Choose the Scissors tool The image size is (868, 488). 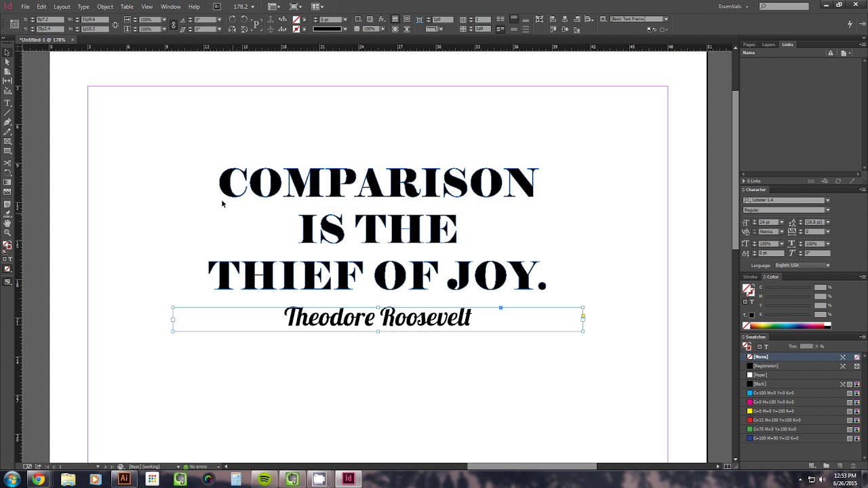click(7, 163)
